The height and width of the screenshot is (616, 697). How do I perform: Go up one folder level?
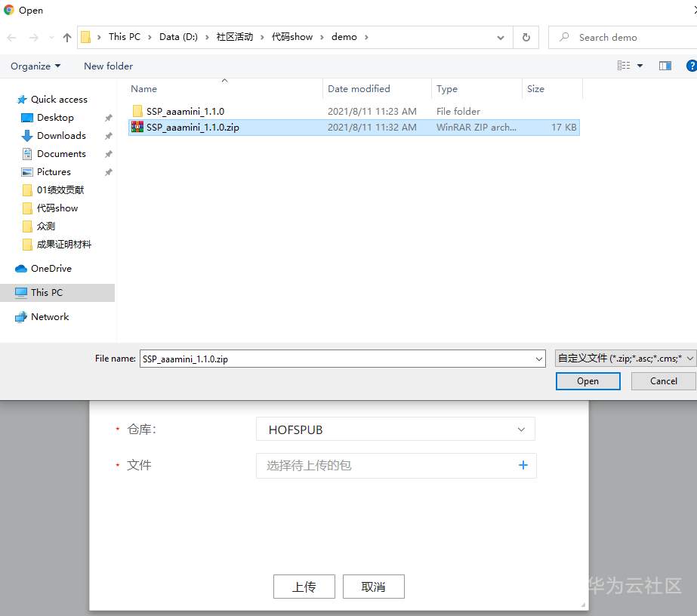point(66,37)
